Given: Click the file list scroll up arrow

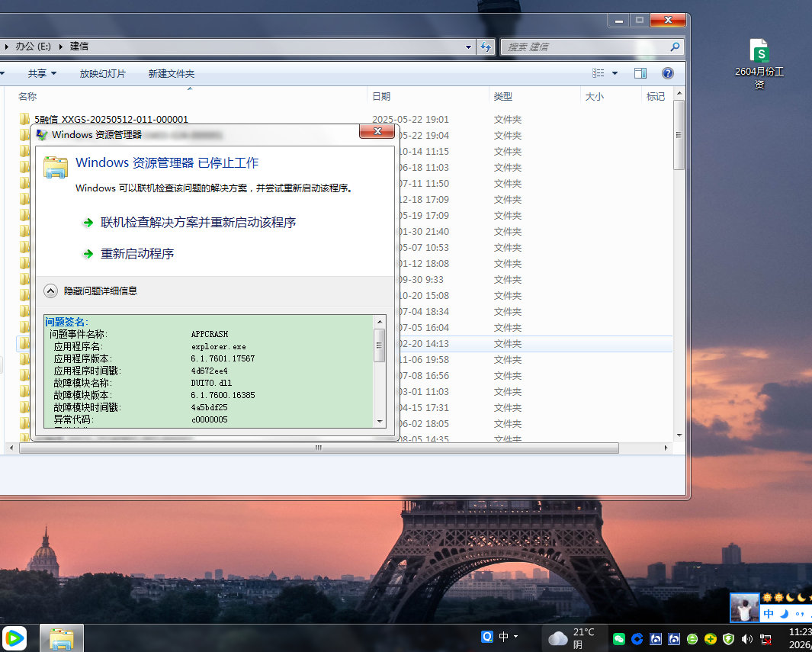Looking at the screenshot, I should [x=679, y=95].
